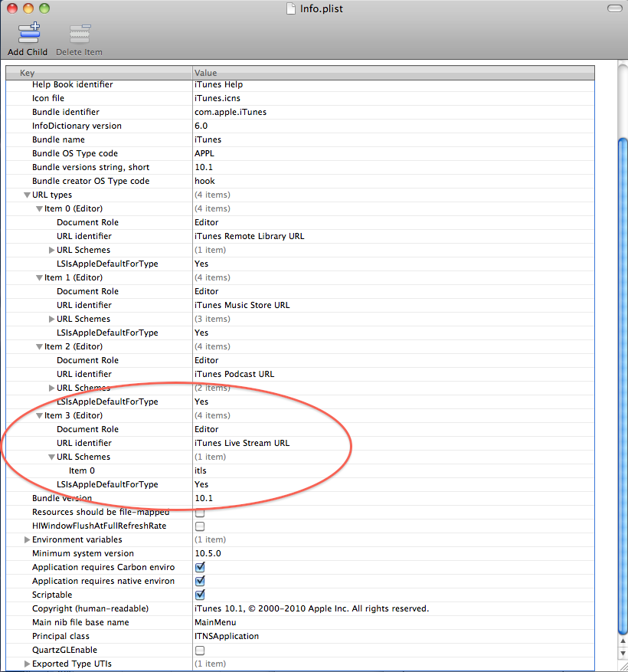Click the Key column header
This screenshot has width=628, height=672.
pyautogui.click(x=99, y=73)
